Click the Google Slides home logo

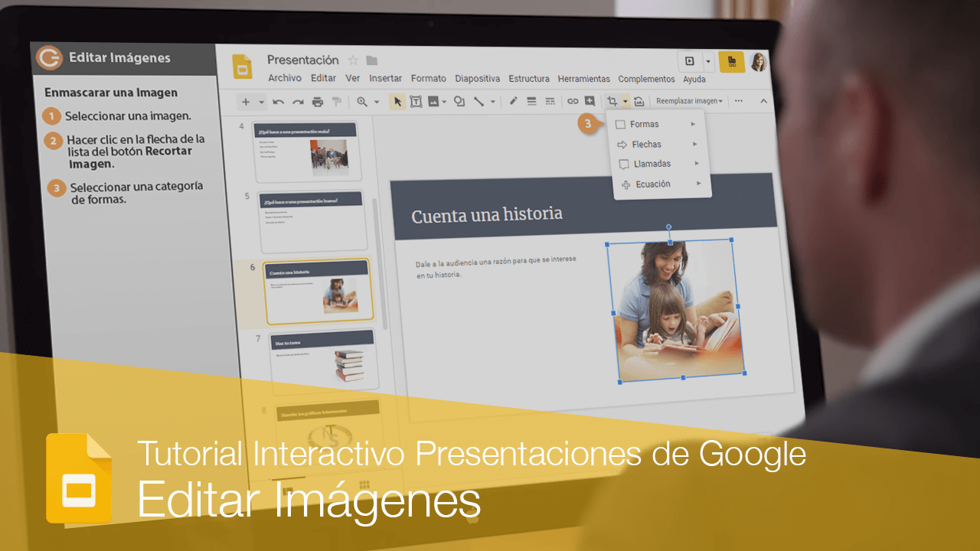point(243,67)
